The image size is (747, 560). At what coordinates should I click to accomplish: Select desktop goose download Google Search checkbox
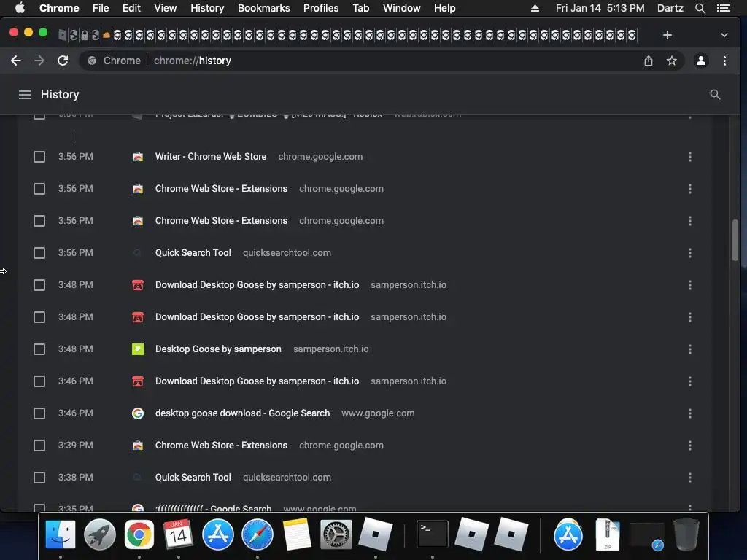(x=39, y=413)
